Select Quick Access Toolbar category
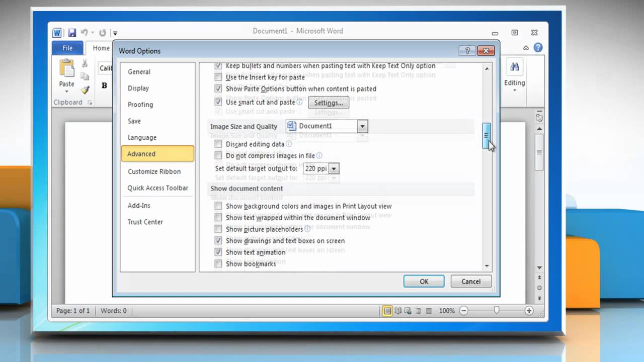Image resolution: width=644 pixels, height=362 pixels. (x=157, y=188)
